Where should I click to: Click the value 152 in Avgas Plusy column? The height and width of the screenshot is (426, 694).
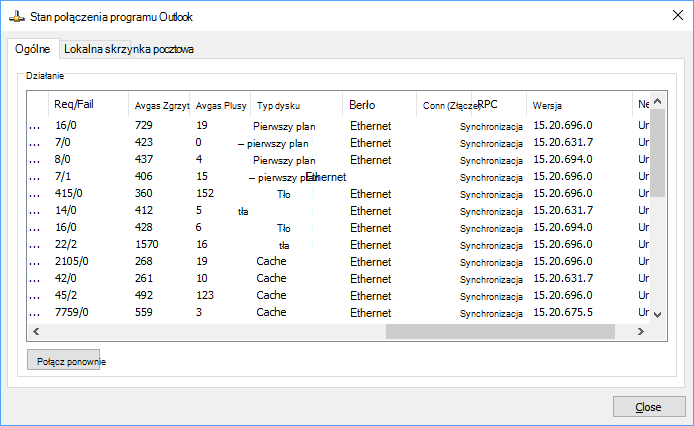coord(205,194)
